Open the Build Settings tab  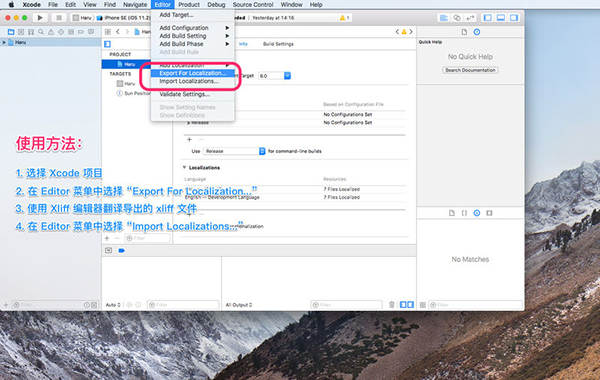pyautogui.click(x=278, y=44)
